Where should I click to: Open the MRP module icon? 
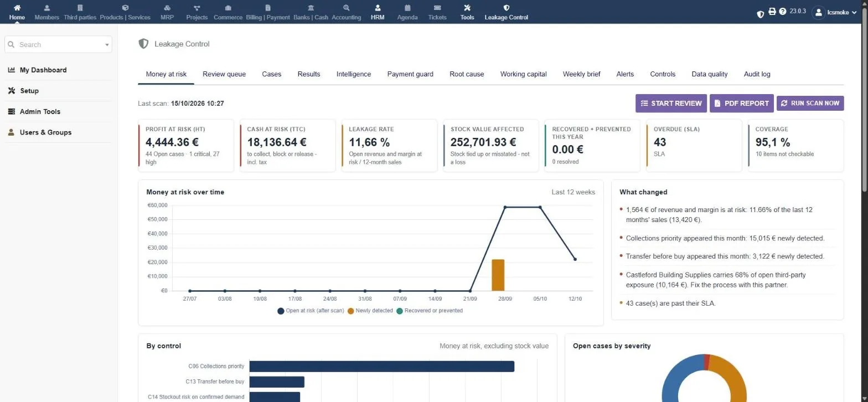pyautogui.click(x=167, y=8)
